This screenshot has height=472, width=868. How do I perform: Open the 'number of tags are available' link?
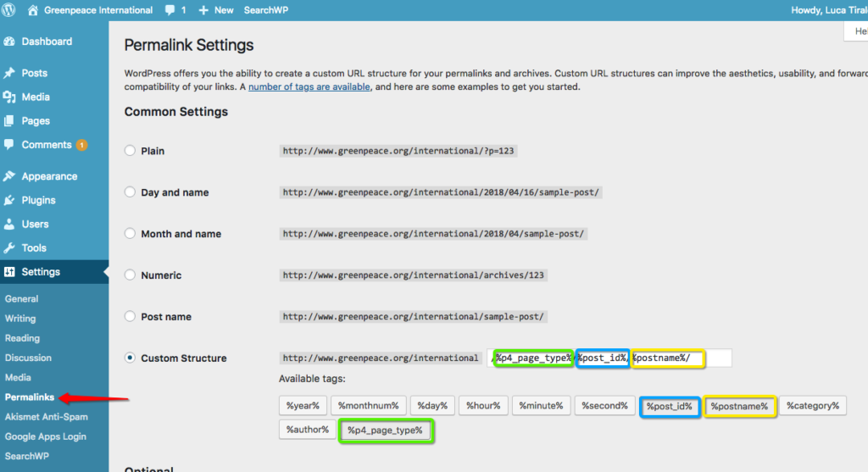(309, 87)
